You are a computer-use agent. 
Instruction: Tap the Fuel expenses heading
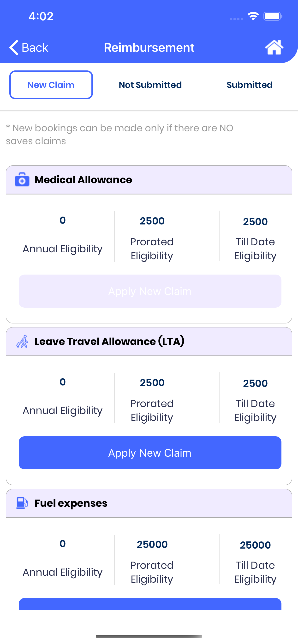click(x=71, y=503)
